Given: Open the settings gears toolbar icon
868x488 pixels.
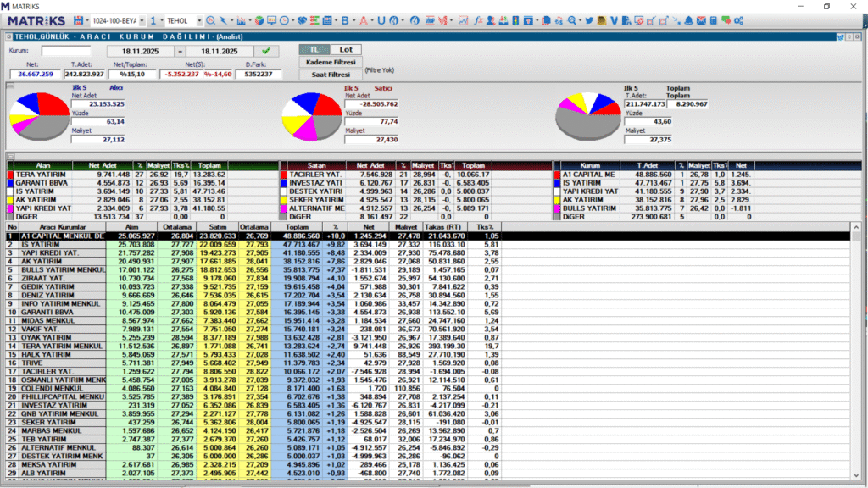Looking at the screenshot, I should coord(739,20).
